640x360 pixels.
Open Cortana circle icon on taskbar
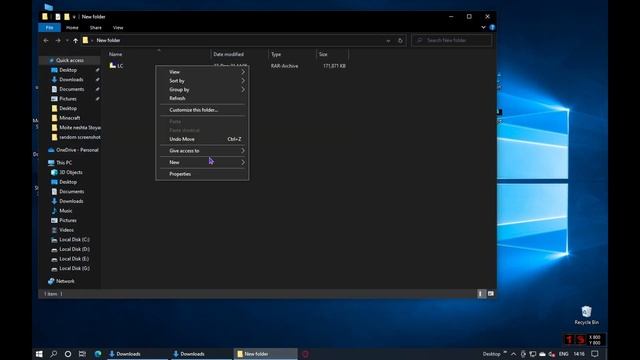pos(68,354)
